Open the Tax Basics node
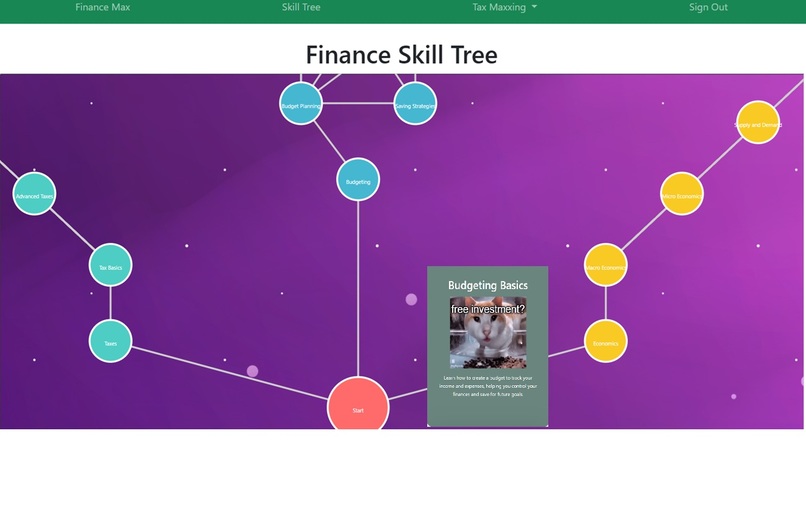This screenshot has height=518, width=806. pyautogui.click(x=111, y=265)
